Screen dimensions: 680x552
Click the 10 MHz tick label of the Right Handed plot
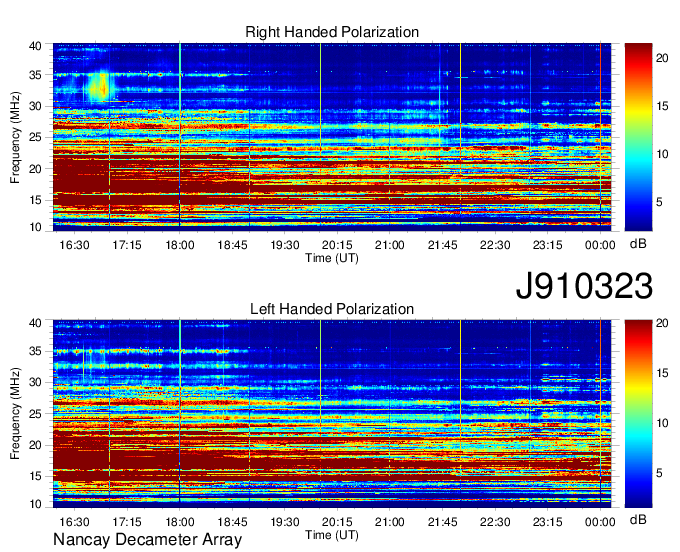tap(35, 227)
